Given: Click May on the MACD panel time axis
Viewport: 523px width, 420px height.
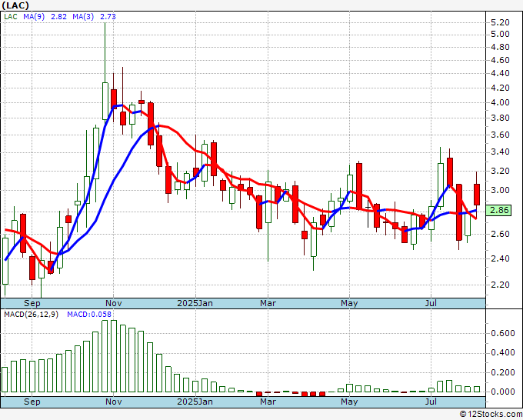Looking at the screenshot, I should 349,402.
